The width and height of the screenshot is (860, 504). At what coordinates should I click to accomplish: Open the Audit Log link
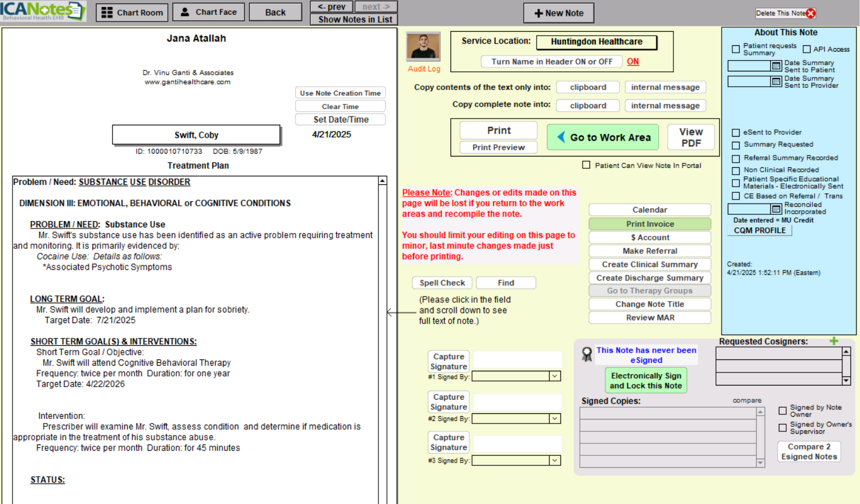coord(424,69)
